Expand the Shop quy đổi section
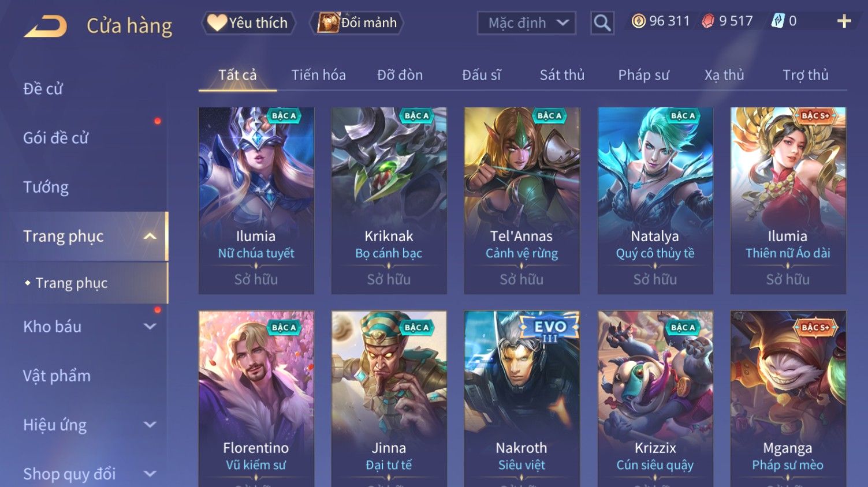This screenshot has width=868, height=487. click(x=150, y=474)
